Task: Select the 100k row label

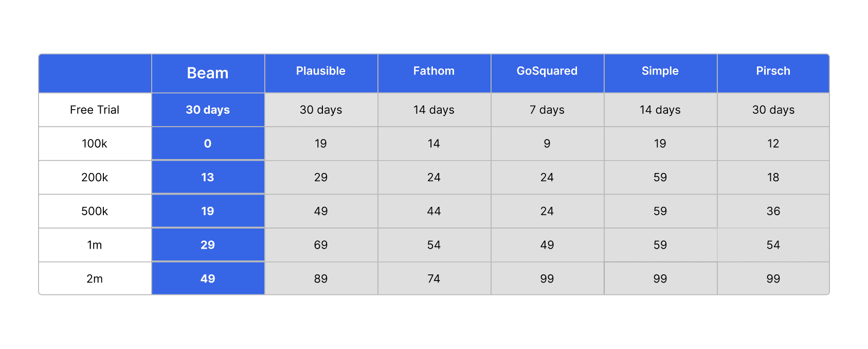Action: point(95,144)
